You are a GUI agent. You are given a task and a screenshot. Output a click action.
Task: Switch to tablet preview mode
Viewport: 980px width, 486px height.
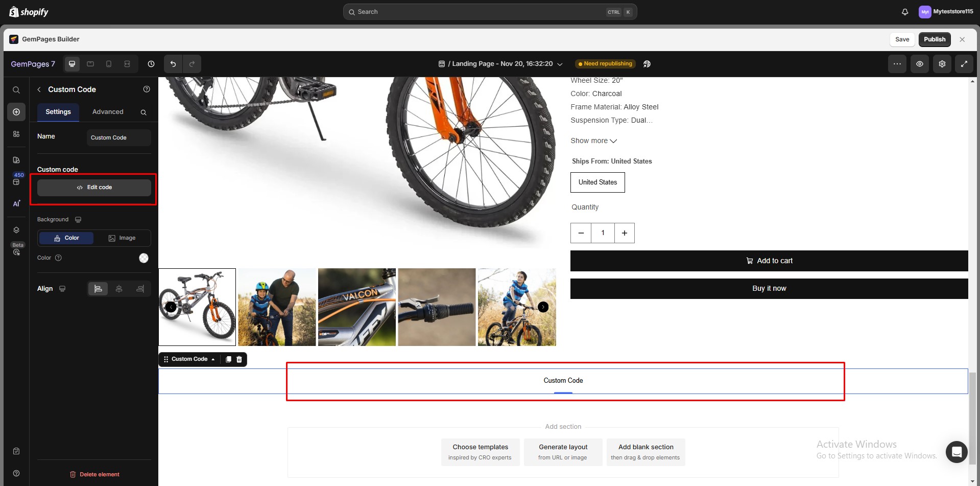90,63
